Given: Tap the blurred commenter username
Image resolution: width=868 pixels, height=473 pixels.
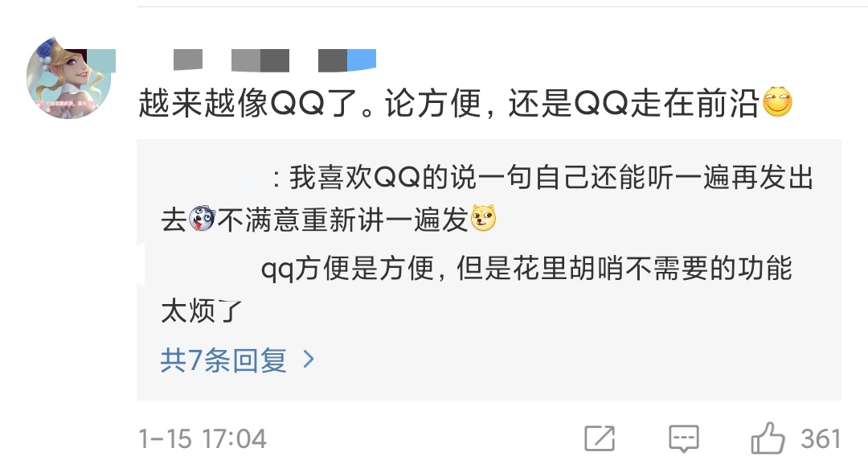Looking at the screenshot, I should click(275, 60).
